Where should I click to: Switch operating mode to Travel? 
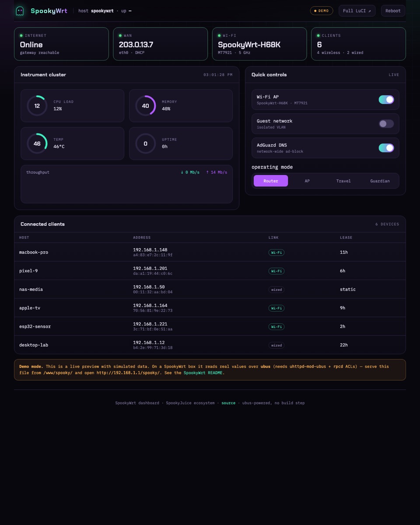(x=343, y=181)
